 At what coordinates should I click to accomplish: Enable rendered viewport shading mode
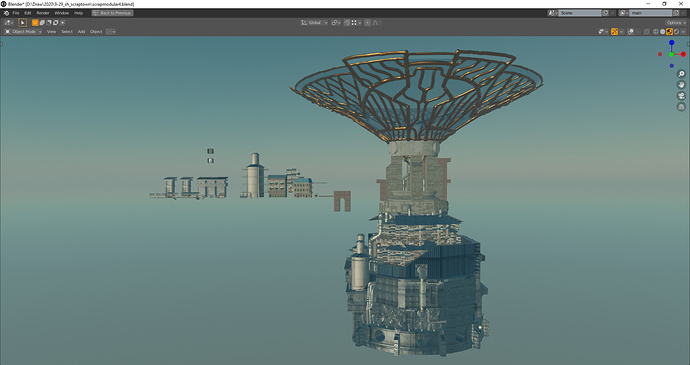(676, 32)
